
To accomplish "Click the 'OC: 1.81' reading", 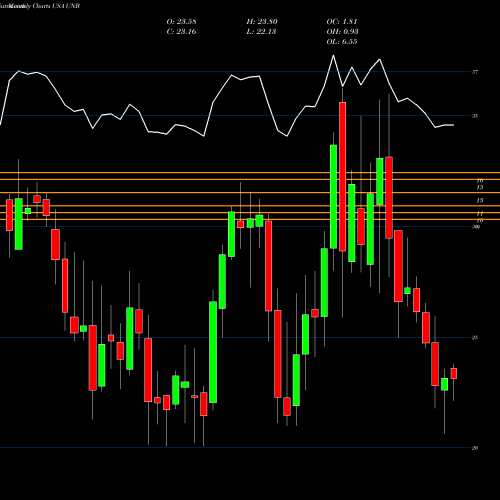I will [x=342, y=22].
